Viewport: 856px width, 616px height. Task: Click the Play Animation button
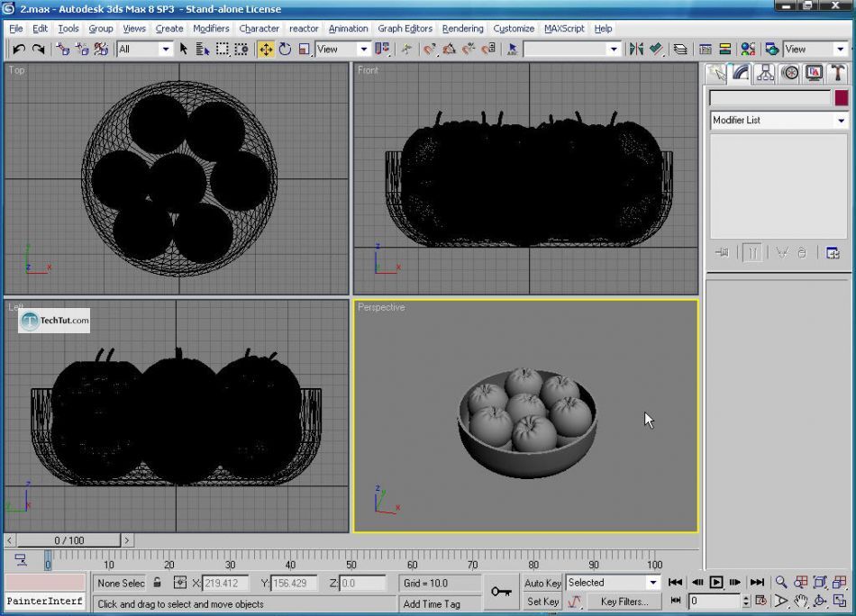tap(715, 582)
